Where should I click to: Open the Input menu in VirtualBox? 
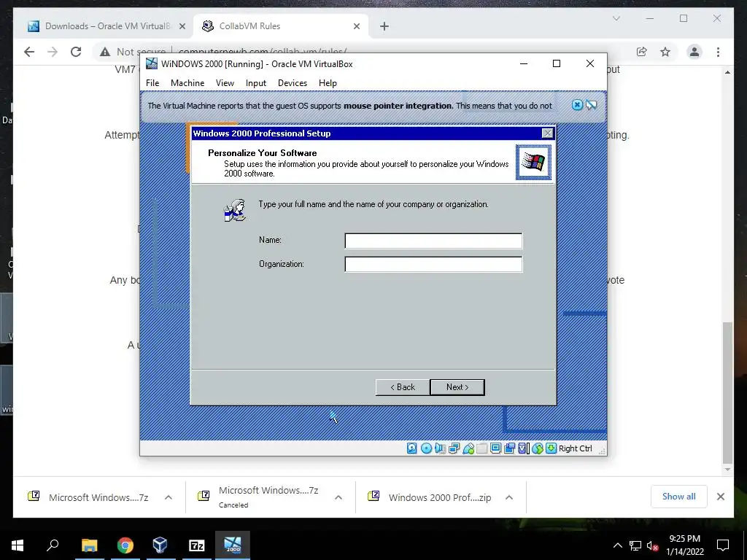point(256,83)
